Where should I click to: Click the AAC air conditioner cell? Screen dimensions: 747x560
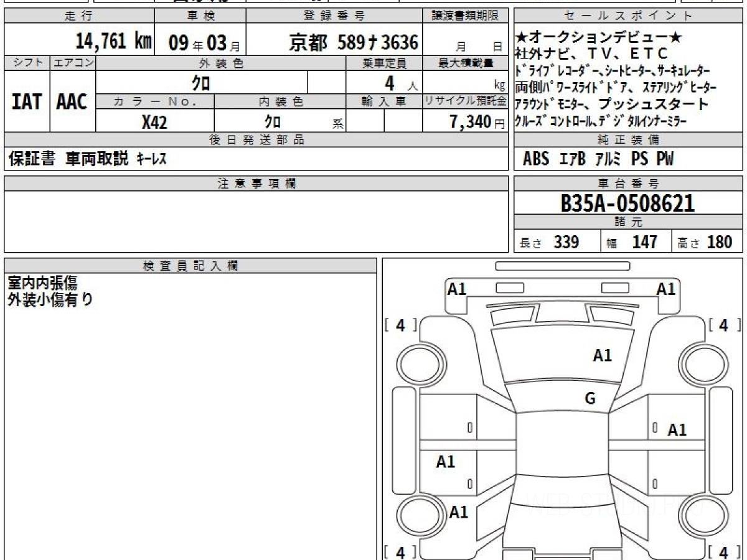[72, 102]
